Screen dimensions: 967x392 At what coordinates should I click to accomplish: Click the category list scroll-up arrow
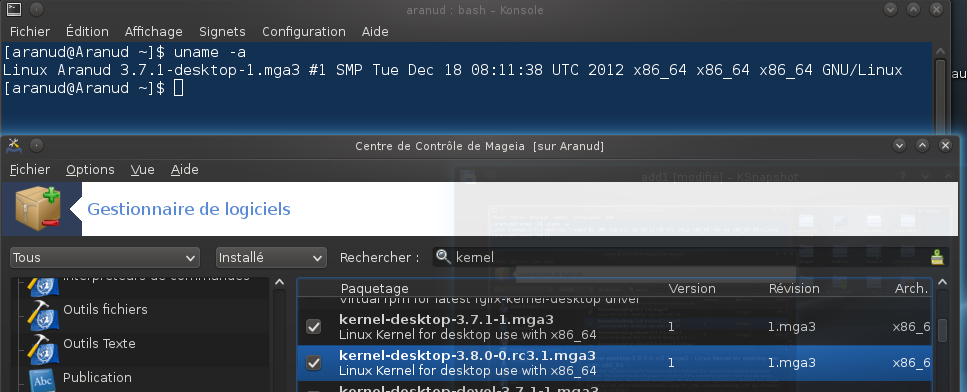(x=279, y=282)
